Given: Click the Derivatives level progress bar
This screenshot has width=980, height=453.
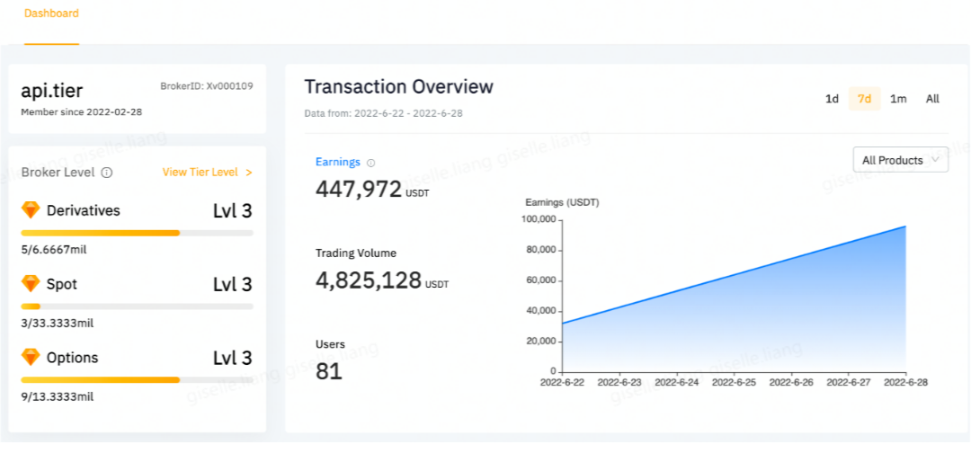Looking at the screenshot, I should pos(137,233).
